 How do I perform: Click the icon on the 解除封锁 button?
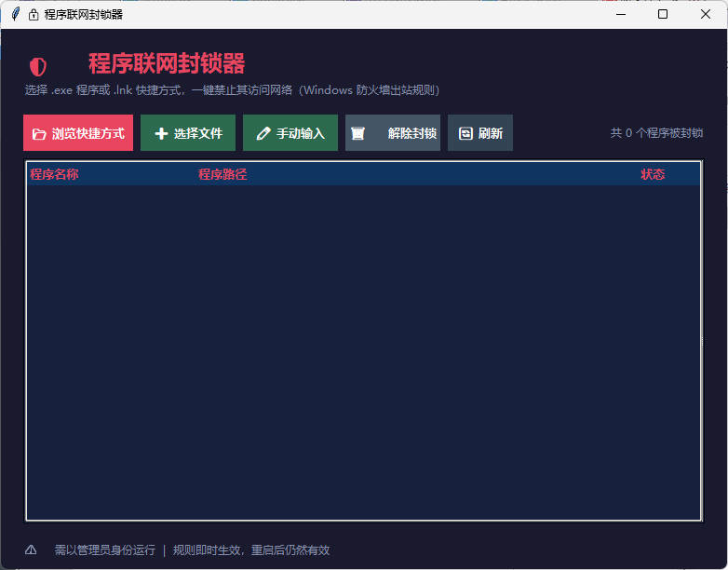(357, 134)
